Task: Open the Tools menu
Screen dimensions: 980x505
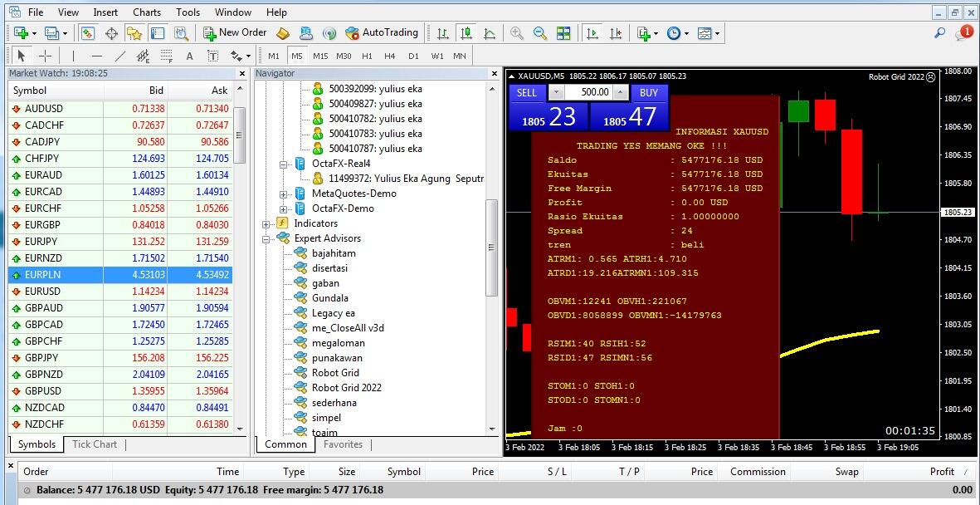Action: click(188, 12)
